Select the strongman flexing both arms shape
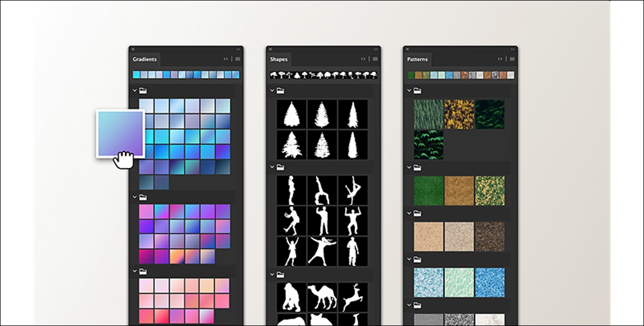644x326 pixels. click(353, 221)
